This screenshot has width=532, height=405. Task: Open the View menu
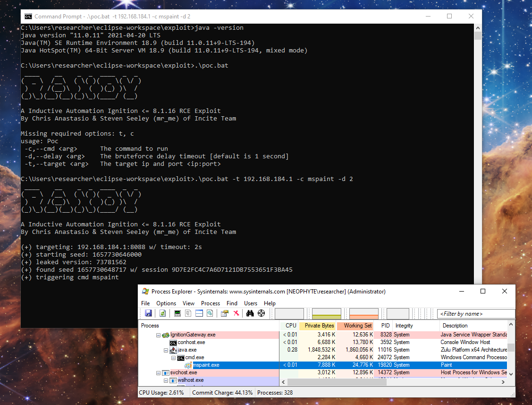click(189, 303)
